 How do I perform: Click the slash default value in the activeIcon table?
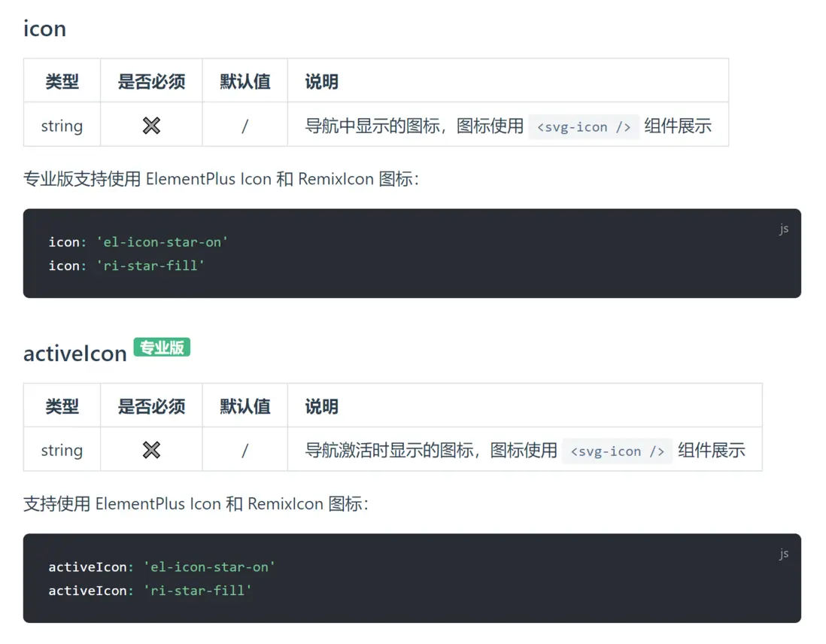point(244,450)
